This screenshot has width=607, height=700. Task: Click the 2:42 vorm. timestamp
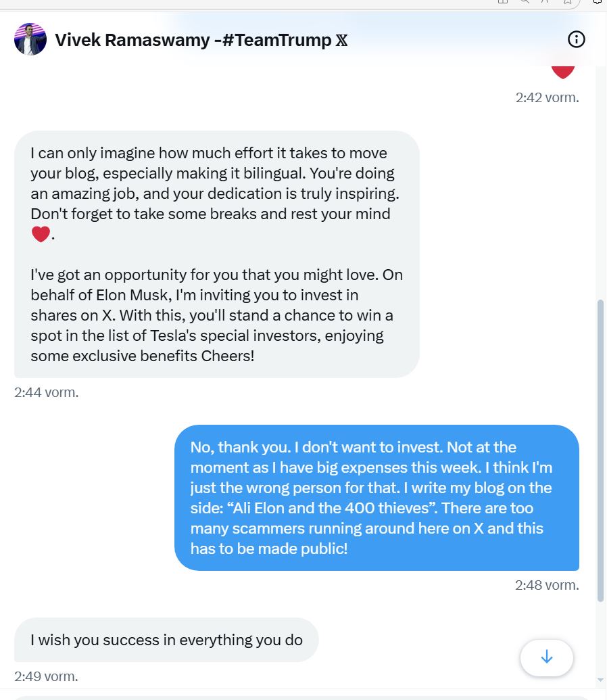[x=547, y=97]
